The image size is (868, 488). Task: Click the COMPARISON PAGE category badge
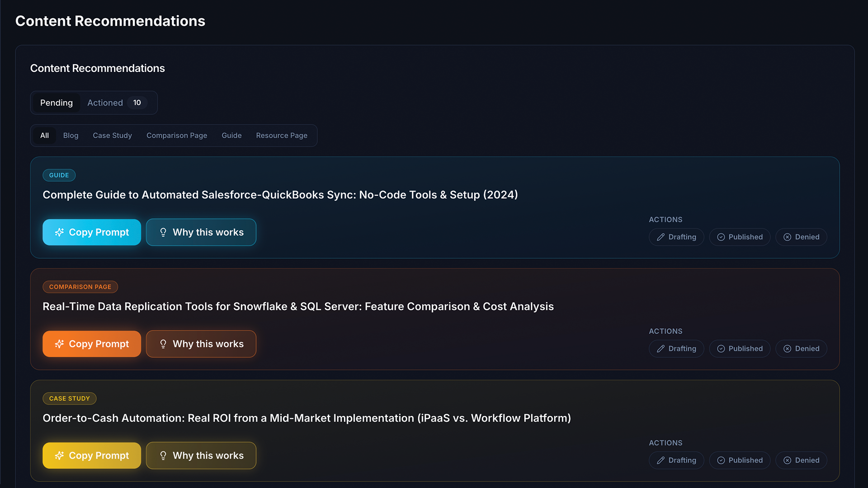coord(80,287)
